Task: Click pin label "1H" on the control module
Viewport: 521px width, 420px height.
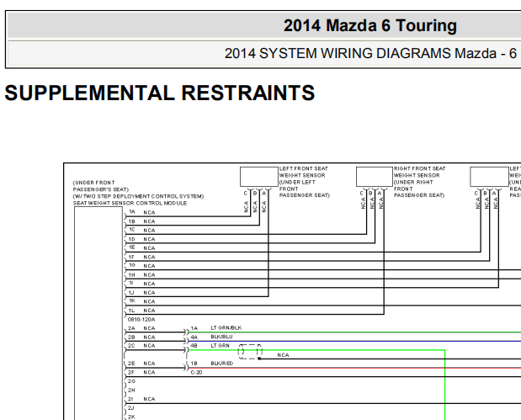Action: pyautogui.click(x=132, y=274)
